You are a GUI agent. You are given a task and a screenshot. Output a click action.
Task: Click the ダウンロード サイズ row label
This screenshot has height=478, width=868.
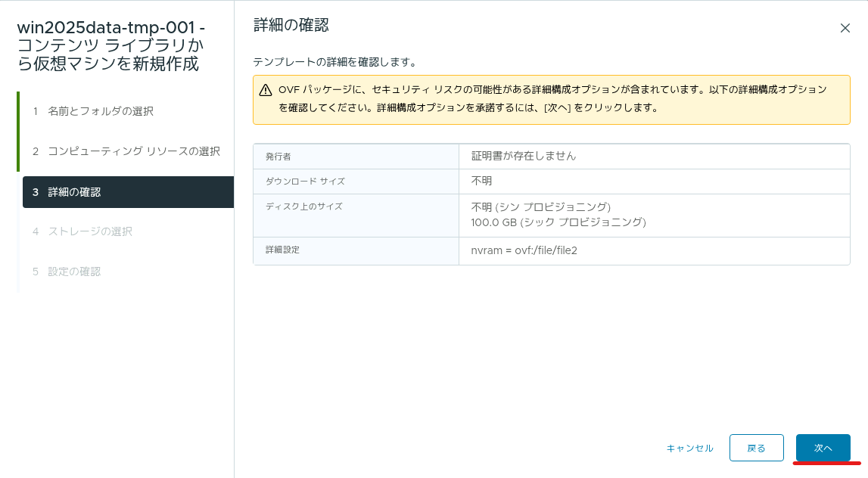305,182
